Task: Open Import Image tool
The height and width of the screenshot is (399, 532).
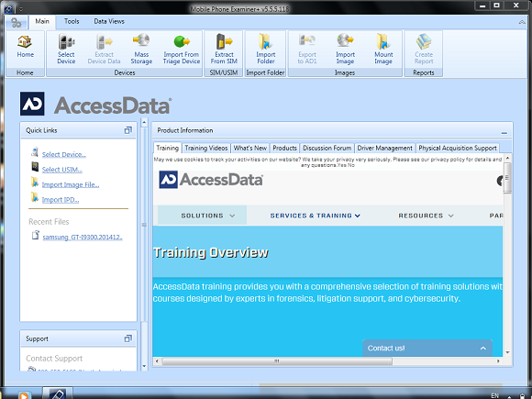Action: (345, 50)
